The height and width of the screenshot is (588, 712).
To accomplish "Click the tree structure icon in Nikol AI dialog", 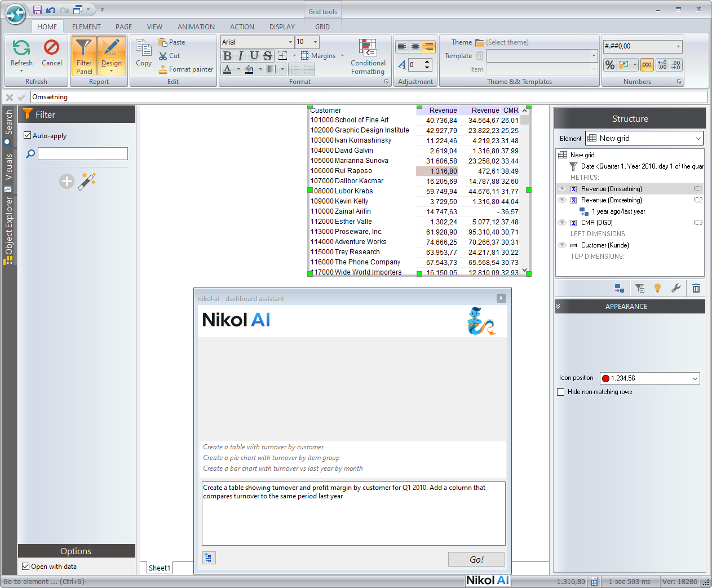I will point(208,558).
